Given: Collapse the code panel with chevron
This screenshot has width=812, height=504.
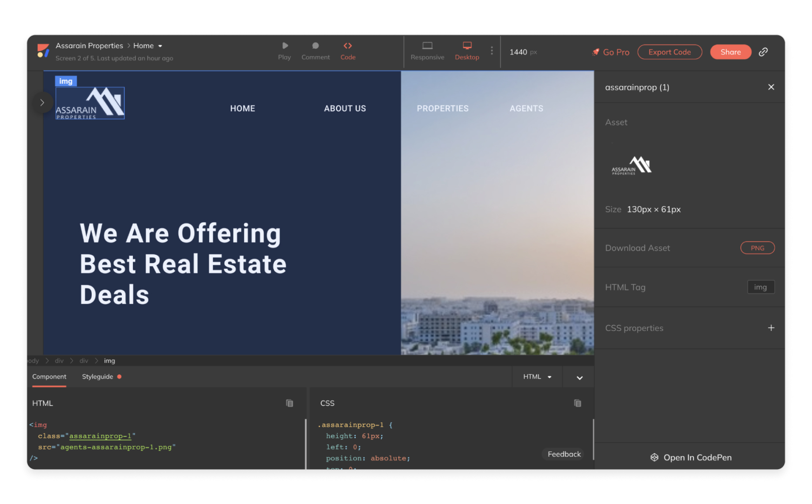Looking at the screenshot, I should pyautogui.click(x=579, y=378).
